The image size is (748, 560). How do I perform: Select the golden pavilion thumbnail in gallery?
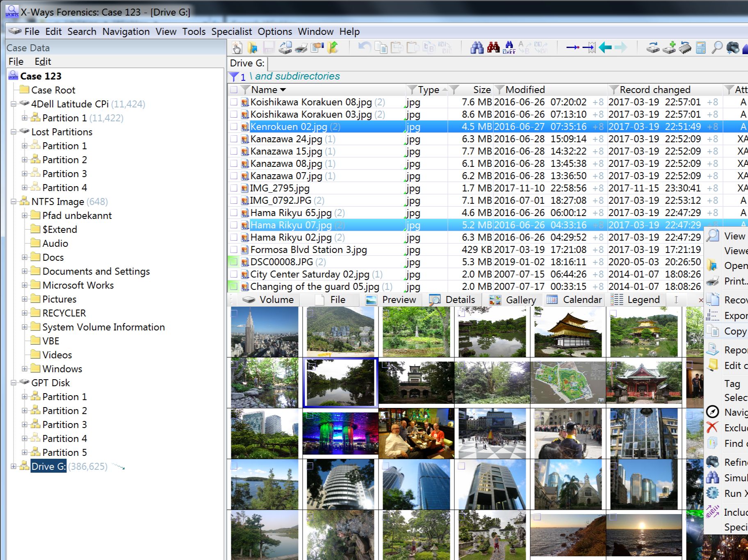(x=568, y=332)
